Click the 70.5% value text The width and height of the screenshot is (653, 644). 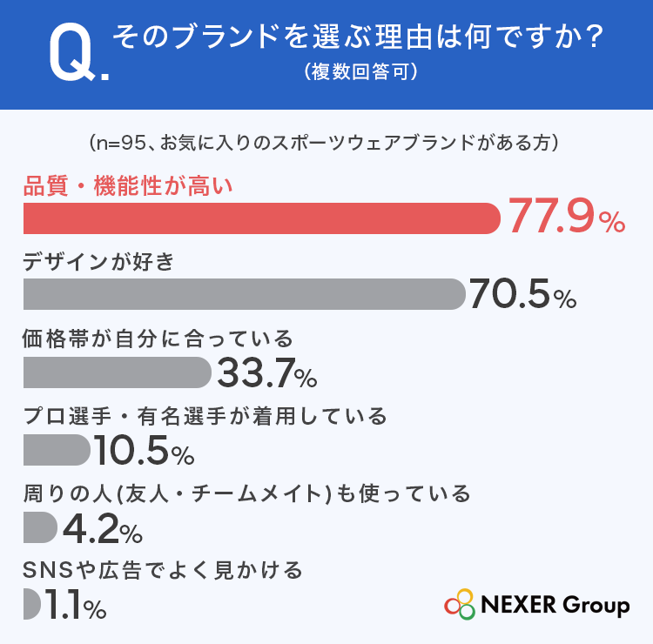click(x=523, y=294)
